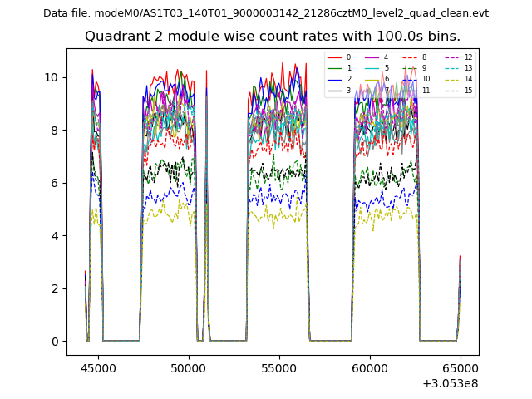Select cyan module 5 legend entry
Screen dimensions: 532x399
(x=372, y=68)
